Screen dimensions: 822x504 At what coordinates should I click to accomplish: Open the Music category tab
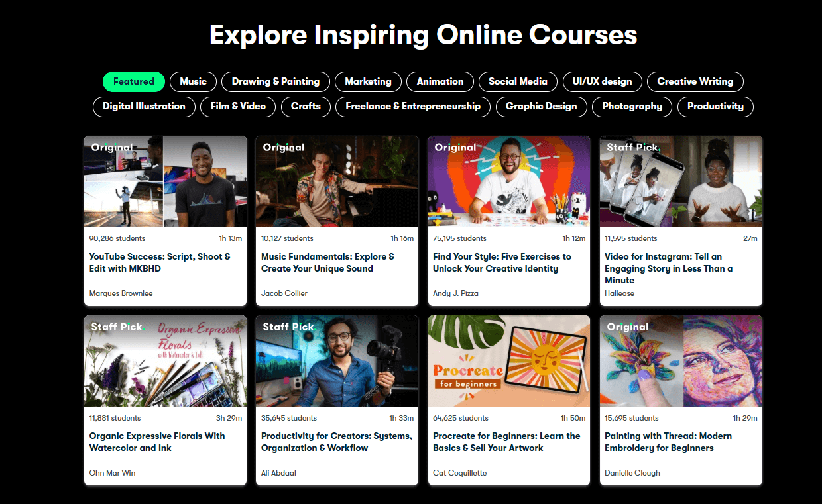(x=193, y=81)
